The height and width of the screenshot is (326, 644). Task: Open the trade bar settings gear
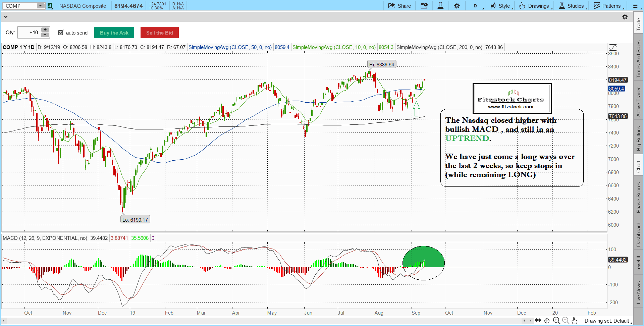pyautogui.click(x=625, y=17)
